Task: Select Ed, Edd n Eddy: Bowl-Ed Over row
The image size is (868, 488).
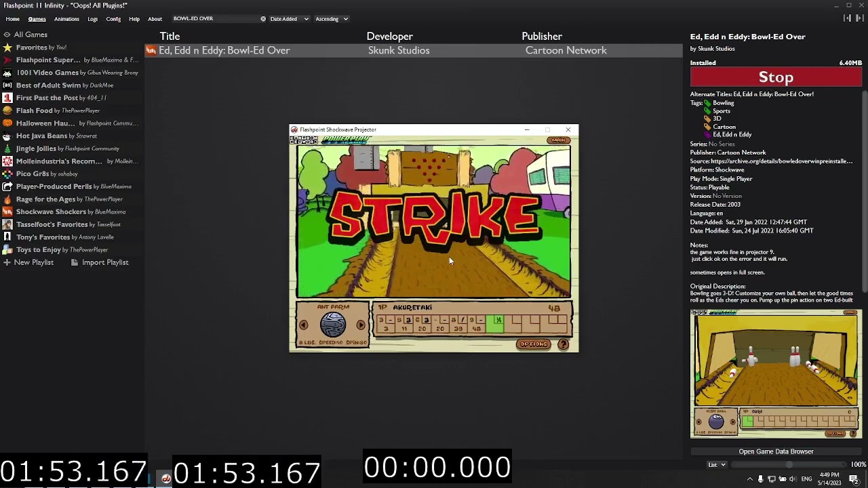Action: [414, 50]
